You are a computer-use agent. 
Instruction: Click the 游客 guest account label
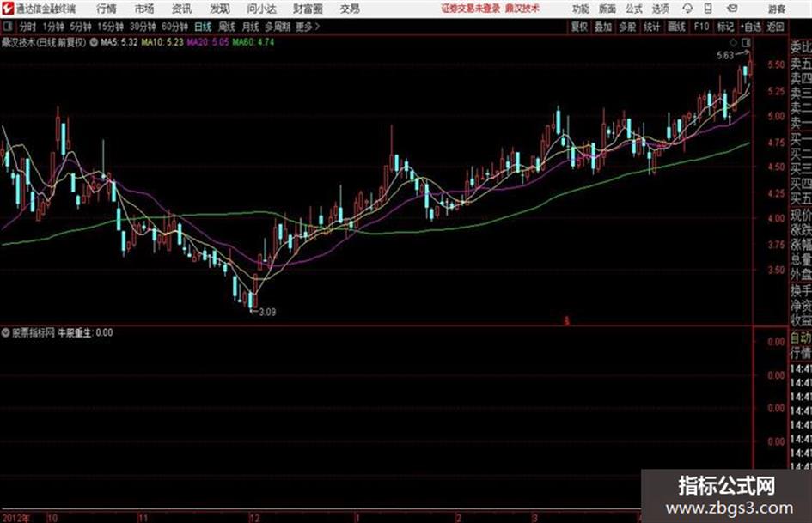pyautogui.click(x=777, y=9)
